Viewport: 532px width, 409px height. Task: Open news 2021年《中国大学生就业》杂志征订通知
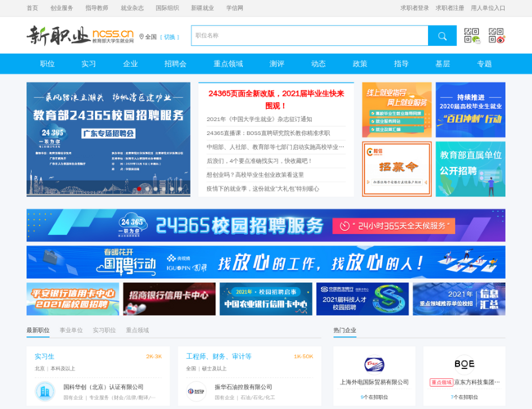tap(259, 119)
